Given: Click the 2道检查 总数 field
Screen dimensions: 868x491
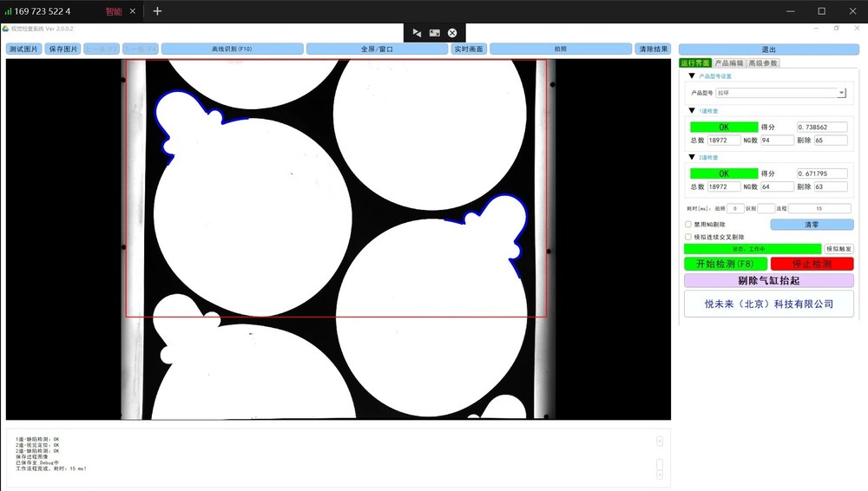Looking at the screenshot, I should [724, 187].
